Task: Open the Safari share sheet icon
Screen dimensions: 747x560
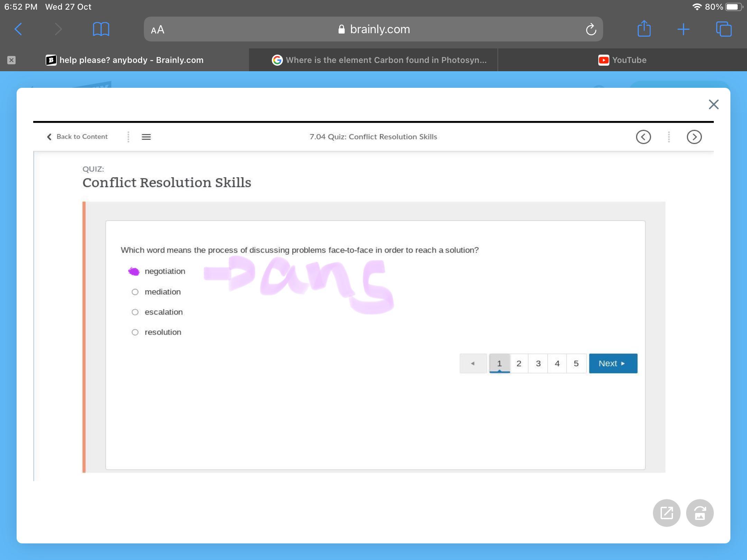Action: click(644, 29)
